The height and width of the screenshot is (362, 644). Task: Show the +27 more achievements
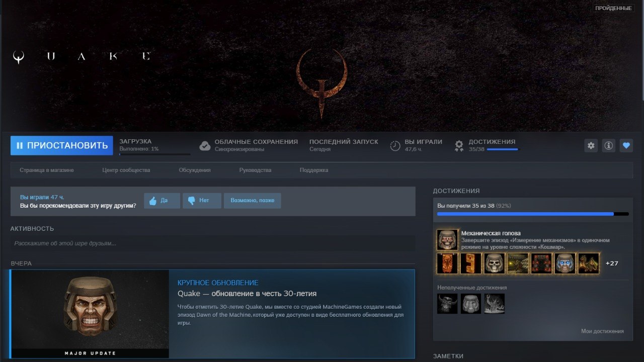tap(612, 263)
